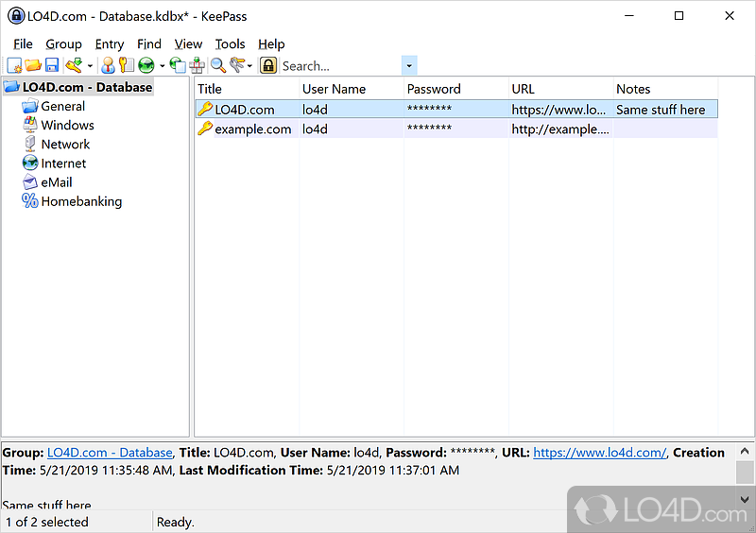
Task: Lock workspace with the padlock icon
Action: pos(268,65)
